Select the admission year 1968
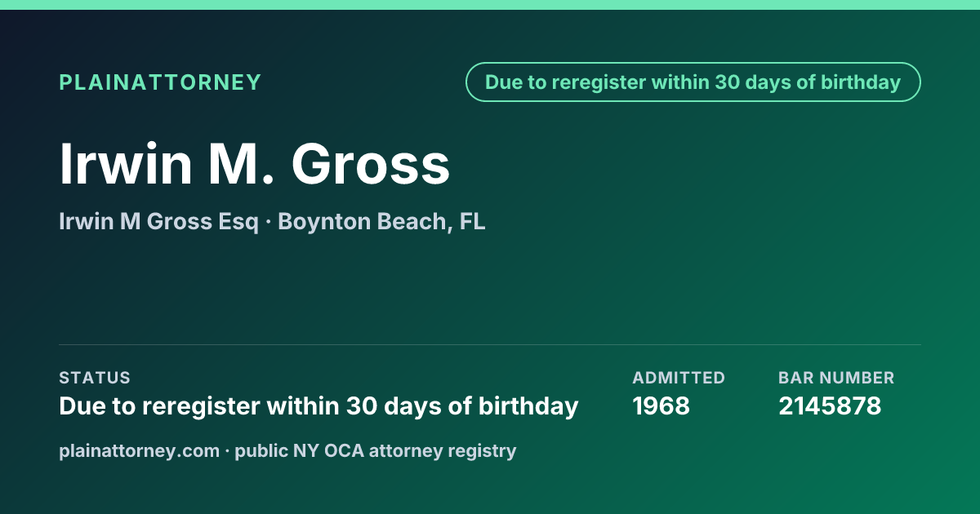Viewport: 980px width, 514px height. pos(661,405)
